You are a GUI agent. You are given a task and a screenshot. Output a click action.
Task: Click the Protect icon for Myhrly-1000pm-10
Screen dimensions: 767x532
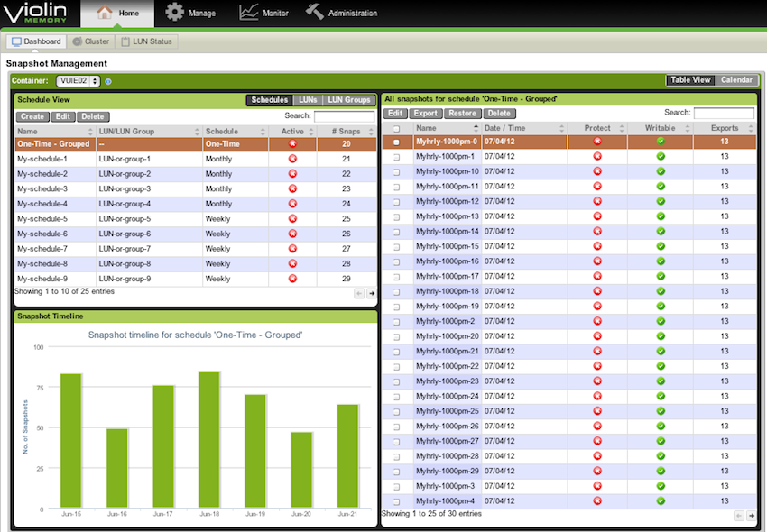click(597, 171)
